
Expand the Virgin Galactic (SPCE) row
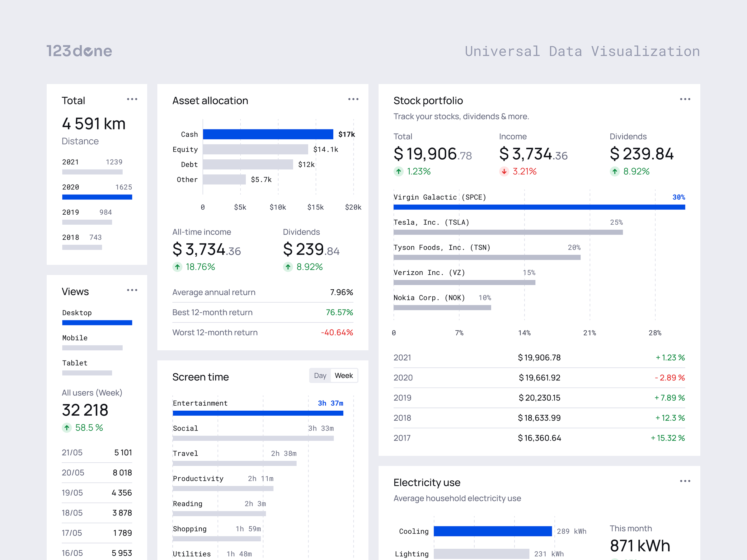pos(440,197)
